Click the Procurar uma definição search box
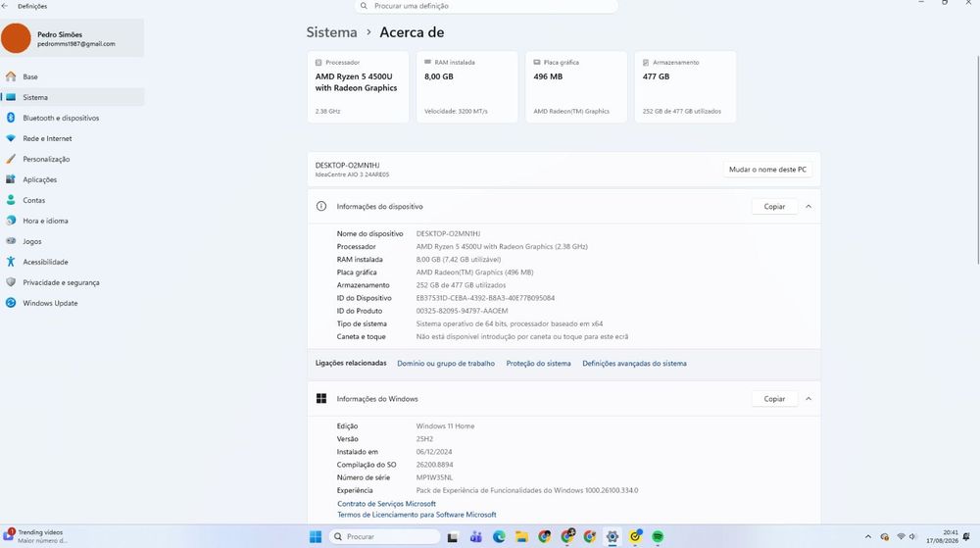980x548 pixels. (x=486, y=6)
